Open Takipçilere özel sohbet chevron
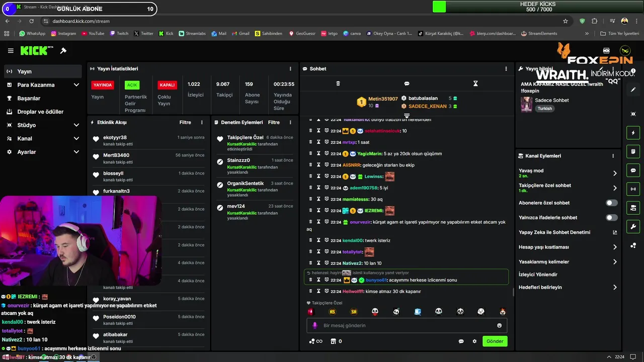Viewport: 644px width, 362px height. pyautogui.click(x=615, y=188)
